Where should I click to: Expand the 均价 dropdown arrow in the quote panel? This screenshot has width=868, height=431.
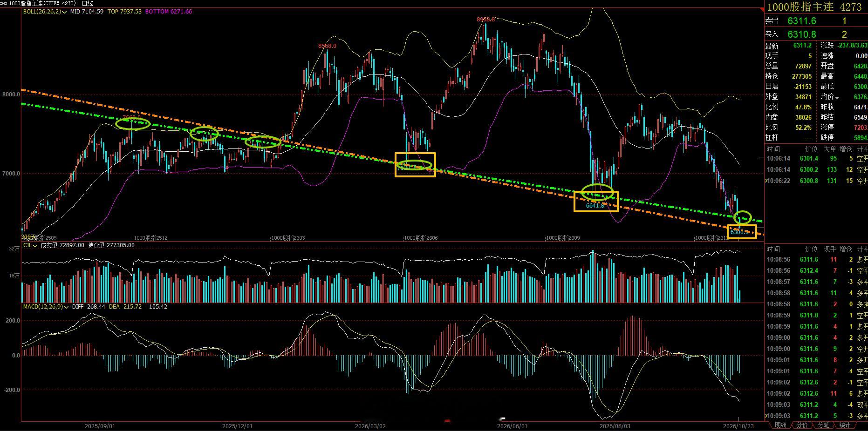pos(837,97)
